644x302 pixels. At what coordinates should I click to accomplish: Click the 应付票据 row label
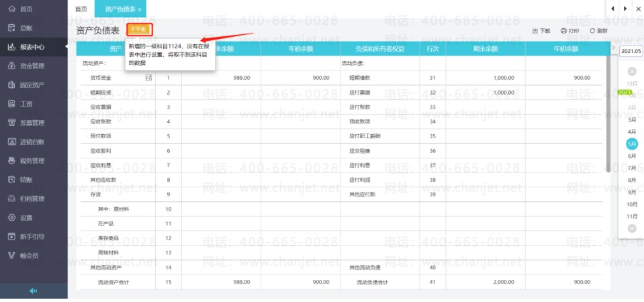pos(360,93)
